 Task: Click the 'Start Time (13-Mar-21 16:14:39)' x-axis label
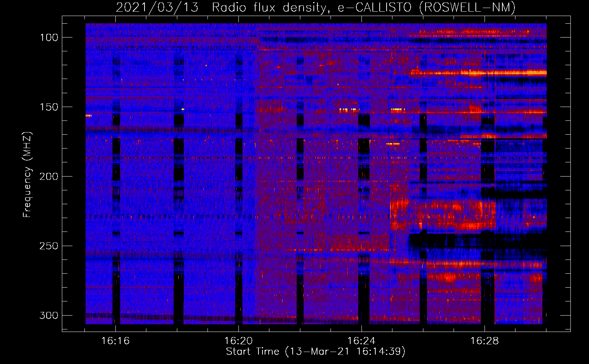(x=316, y=352)
